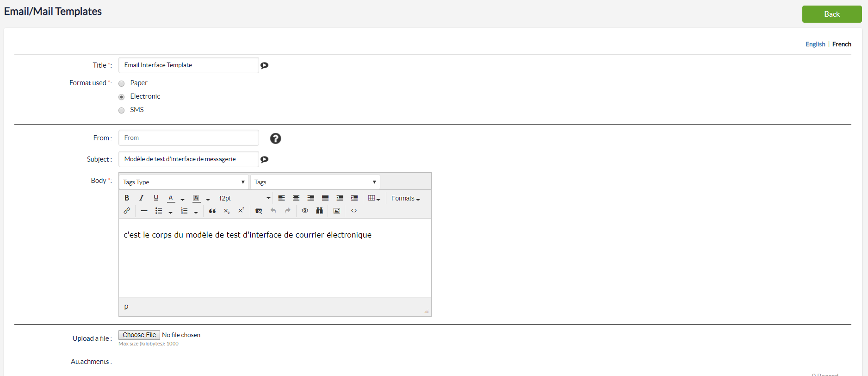Decrease indent of paragraph

pyautogui.click(x=340, y=198)
